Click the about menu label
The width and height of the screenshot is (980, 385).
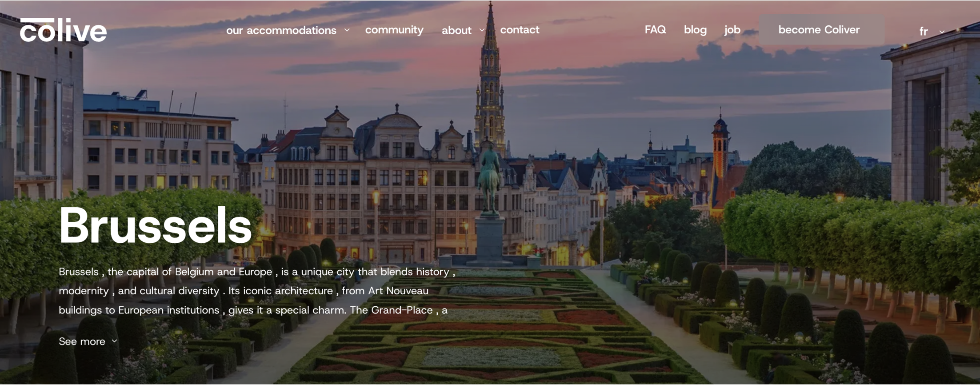[x=456, y=30]
